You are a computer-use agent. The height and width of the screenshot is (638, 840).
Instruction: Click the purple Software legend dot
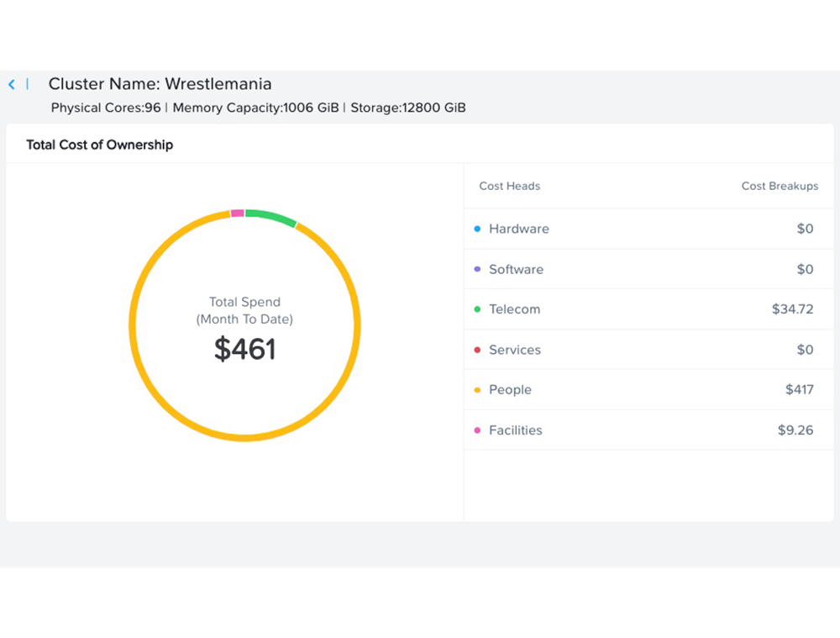477,269
